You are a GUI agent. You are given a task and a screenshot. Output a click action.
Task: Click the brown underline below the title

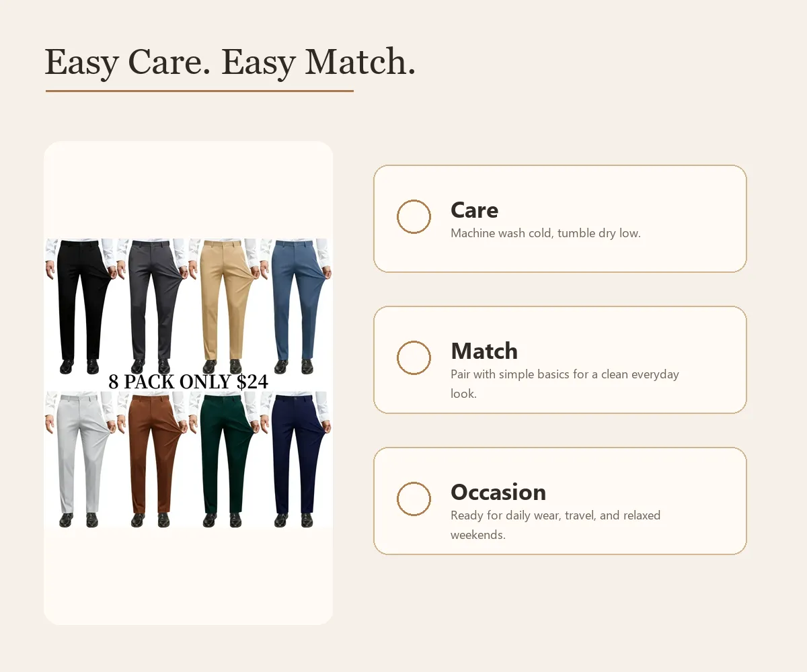200,90
